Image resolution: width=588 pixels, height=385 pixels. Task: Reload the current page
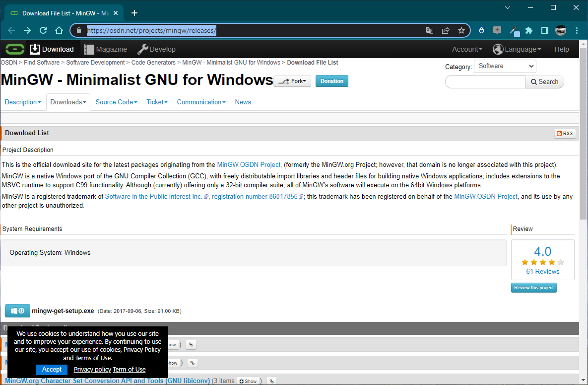[43, 30]
